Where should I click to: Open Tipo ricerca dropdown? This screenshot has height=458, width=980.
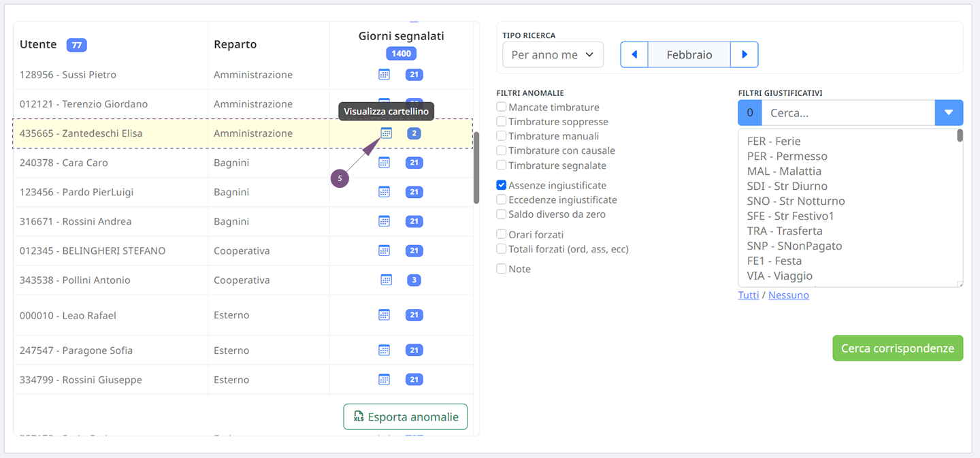553,54
